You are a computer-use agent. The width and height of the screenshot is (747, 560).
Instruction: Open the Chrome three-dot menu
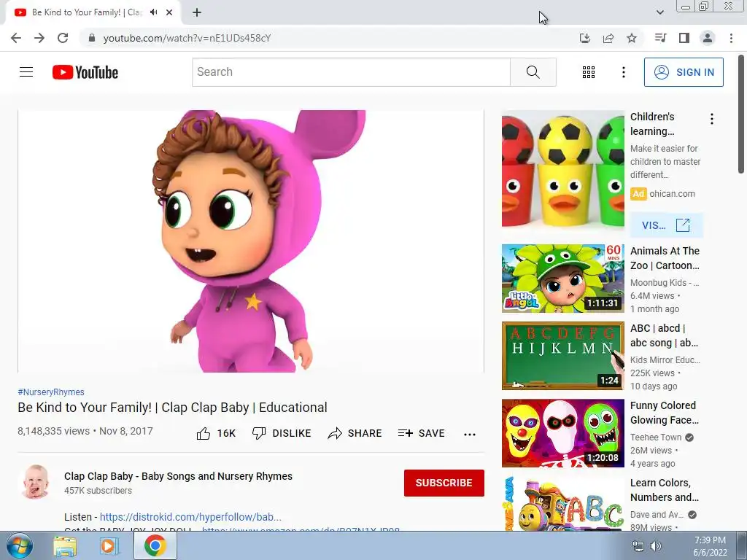(x=731, y=38)
